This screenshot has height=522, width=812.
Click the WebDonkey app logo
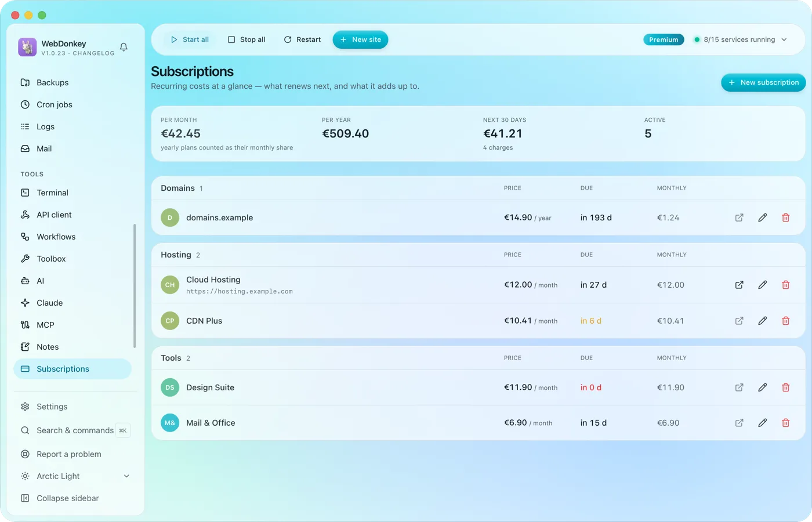tap(27, 47)
